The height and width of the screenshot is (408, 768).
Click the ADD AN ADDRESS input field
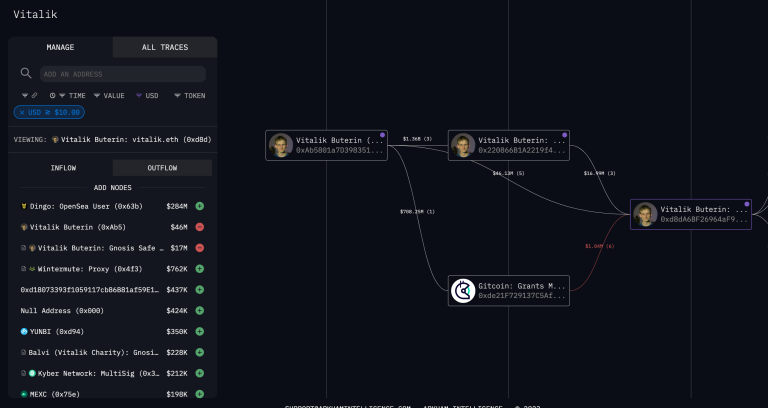[122, 74]
